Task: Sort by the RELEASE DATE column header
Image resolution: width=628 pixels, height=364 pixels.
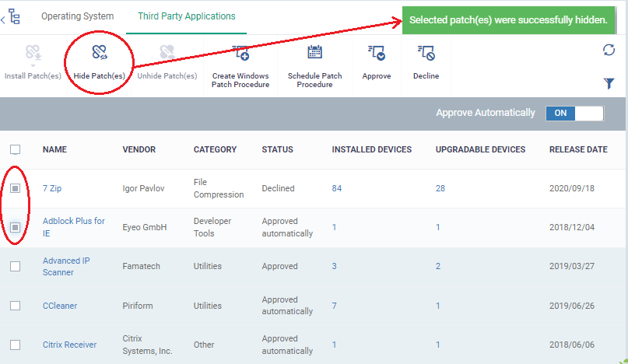Action: (x=578, y=149)
